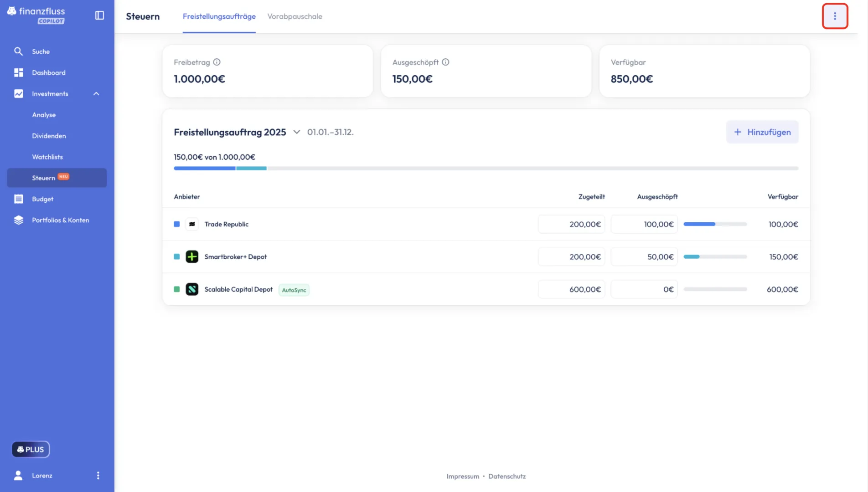Edit Trade Republic Zugeteilt amount field
This screenshot has width=868, height=492.
point(571,224)
